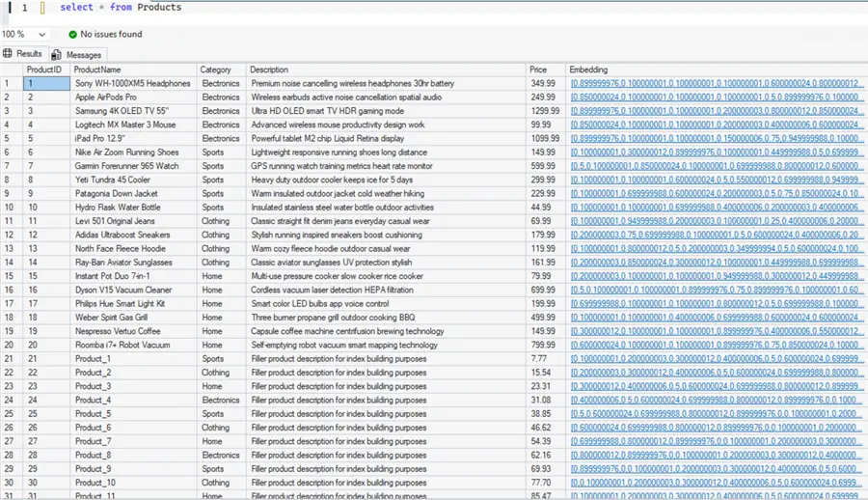
Task: Open embedding link for iPad Pro 12.9"
Action: click(x=717, y=139)
